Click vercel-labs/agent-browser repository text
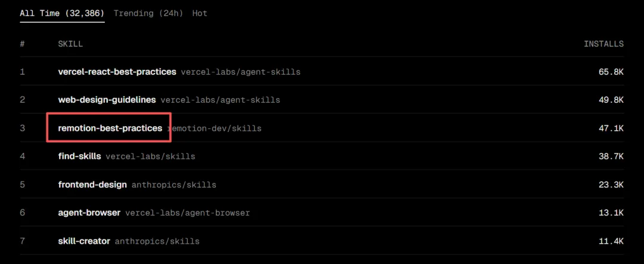Image resolution: width=644 pixels, height=264 pixels. tap(188, 213)
